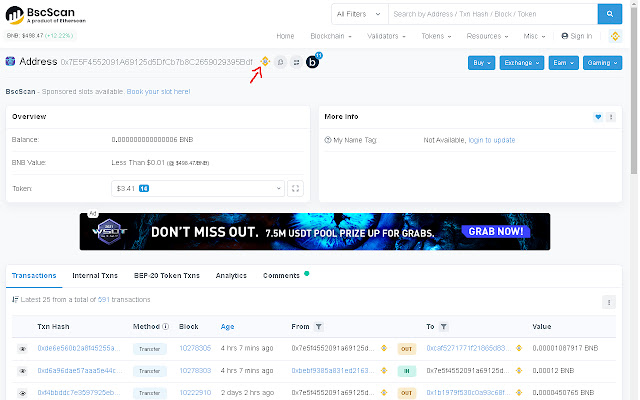Click the Method column info icon

click(166, 327)
